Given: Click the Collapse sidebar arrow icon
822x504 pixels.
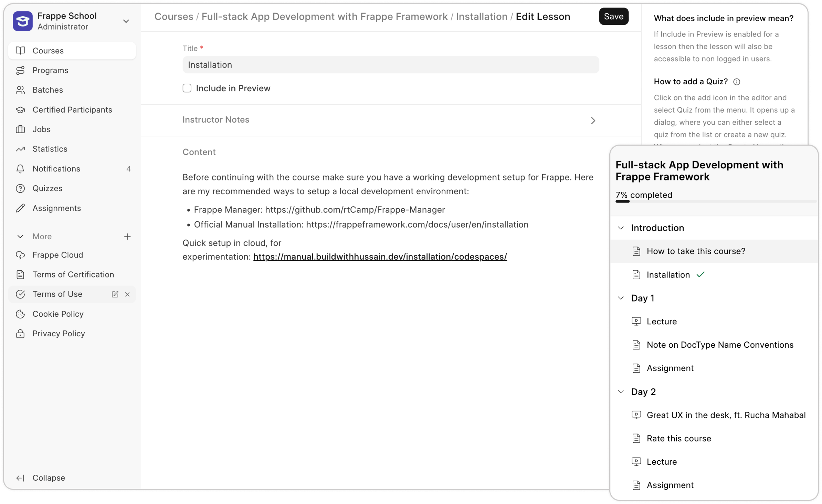Looking at the screenshot, I should 20,478.
